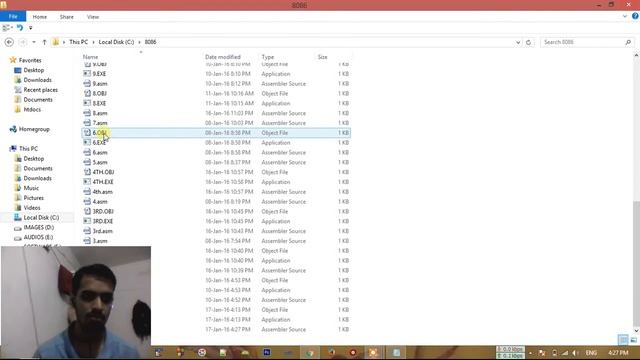This screenshot has width=640, height=360.
Task: Switch to Details view toggle
Action: [x=623, y=340]
